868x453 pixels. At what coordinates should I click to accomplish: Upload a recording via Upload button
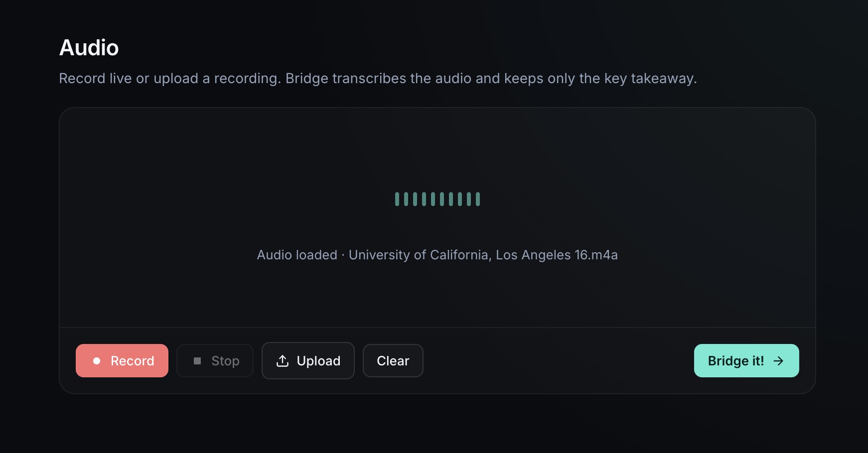pyautogui.click(x=308, y=361)
